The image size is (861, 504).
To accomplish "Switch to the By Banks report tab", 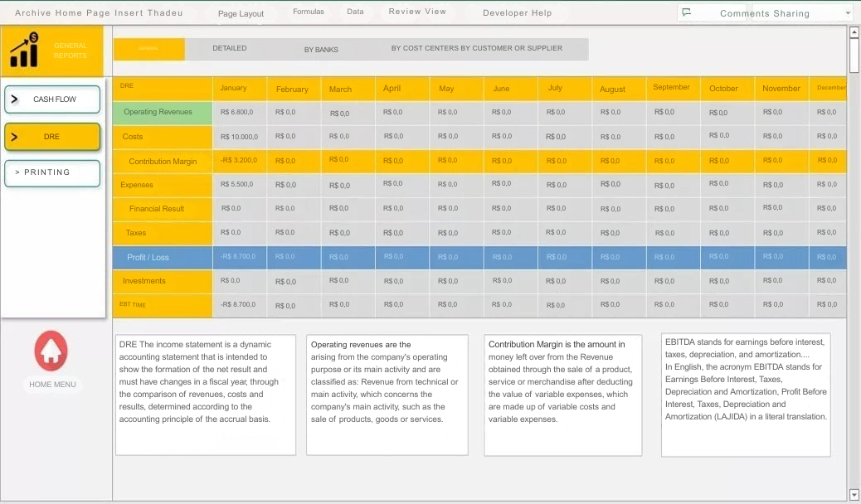I will coord(321,50).
